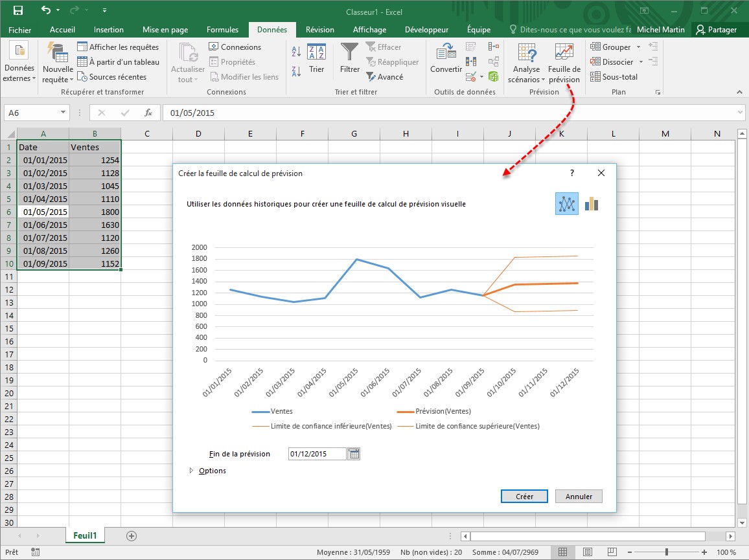Switch to the Formules ribbon tab

pyautogui.click(x=222, y=30)
